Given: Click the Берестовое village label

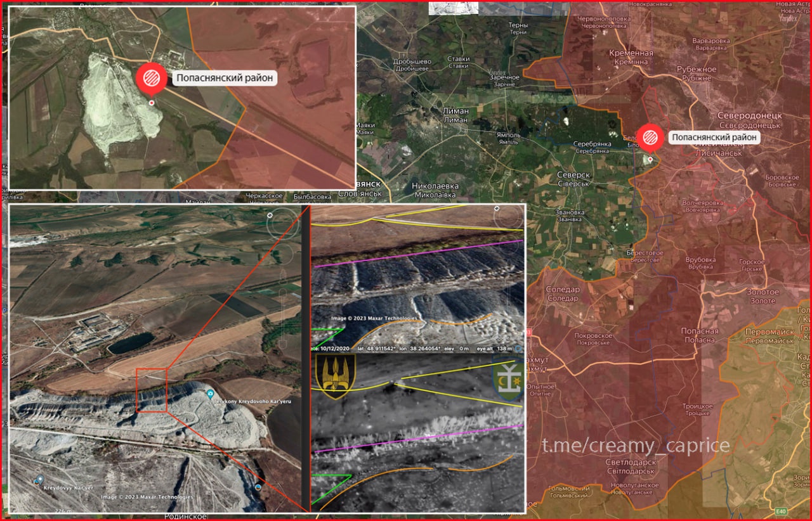Looking at the screenshot, I should pyautogui.click(x=645, y=253).
